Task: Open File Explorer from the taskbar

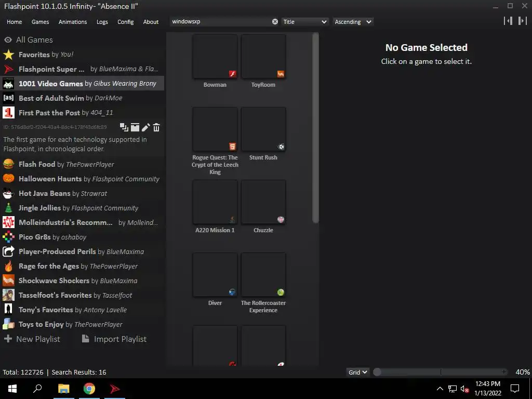Action: [x=63, y=389]
